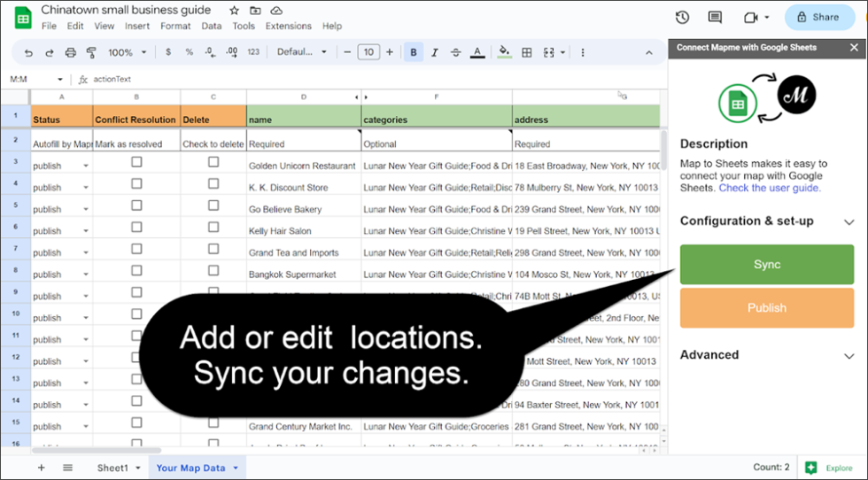Check Conflict Resolution box for Kelly Hair Salon

coord(136,227)
